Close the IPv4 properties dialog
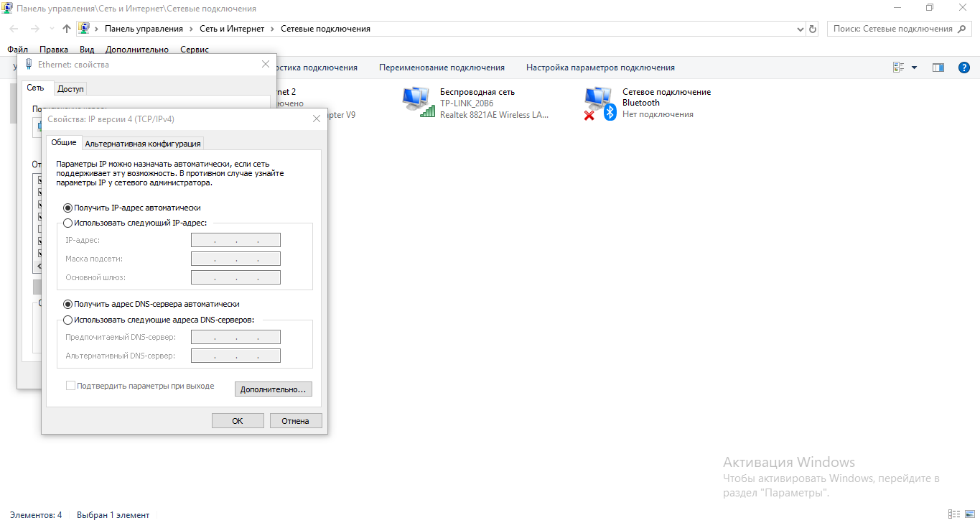The width and height of the screenshot is (980, 523). click(x=317, y=119)
